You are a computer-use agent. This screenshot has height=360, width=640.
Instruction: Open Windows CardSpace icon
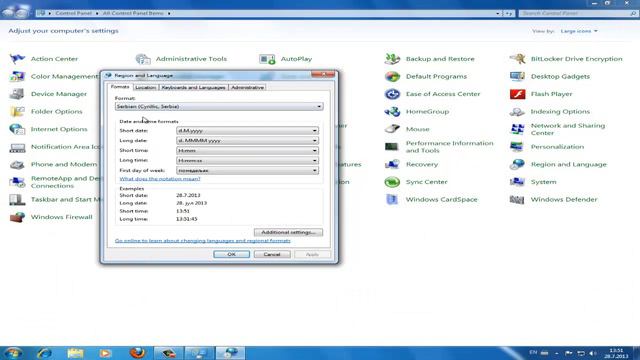392,200
